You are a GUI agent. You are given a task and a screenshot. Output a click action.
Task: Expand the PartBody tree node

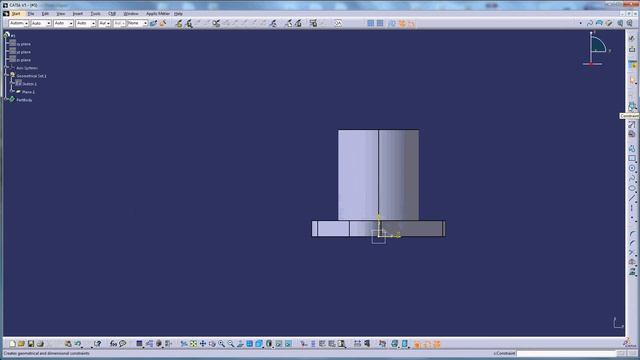pyautogui.click(x=6, y=99)
